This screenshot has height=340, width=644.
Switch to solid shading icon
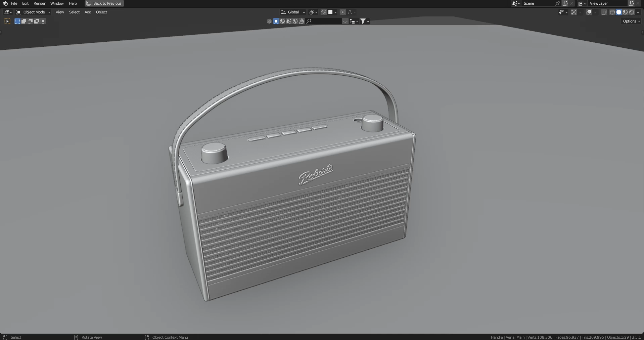coord(619,12)
